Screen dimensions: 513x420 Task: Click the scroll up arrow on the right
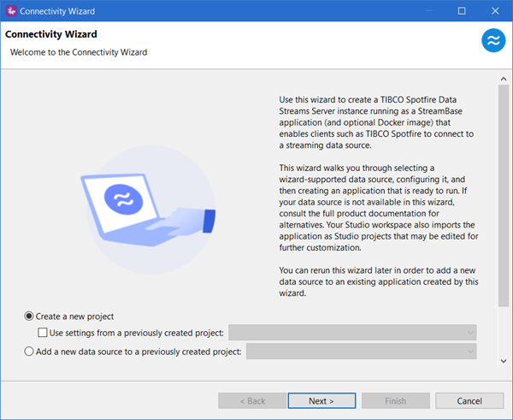pyautogui.click(x=504, y=80)
